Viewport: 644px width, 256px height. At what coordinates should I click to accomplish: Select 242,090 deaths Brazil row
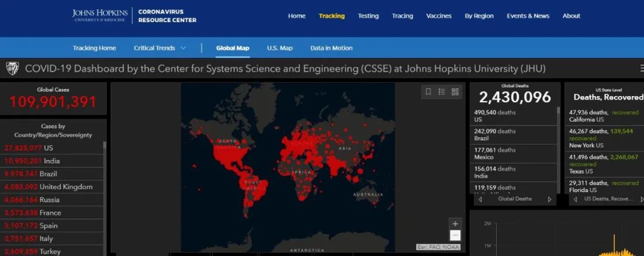(x=513, y=135)
